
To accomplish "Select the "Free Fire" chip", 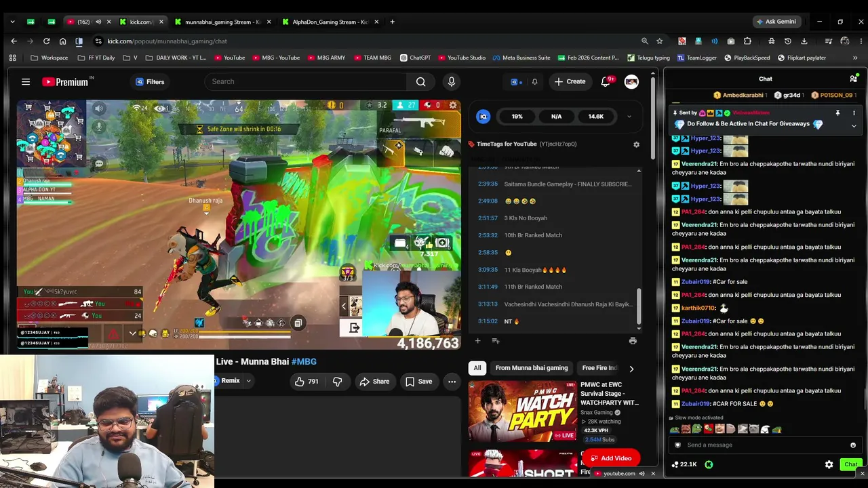I will (599, 368).
